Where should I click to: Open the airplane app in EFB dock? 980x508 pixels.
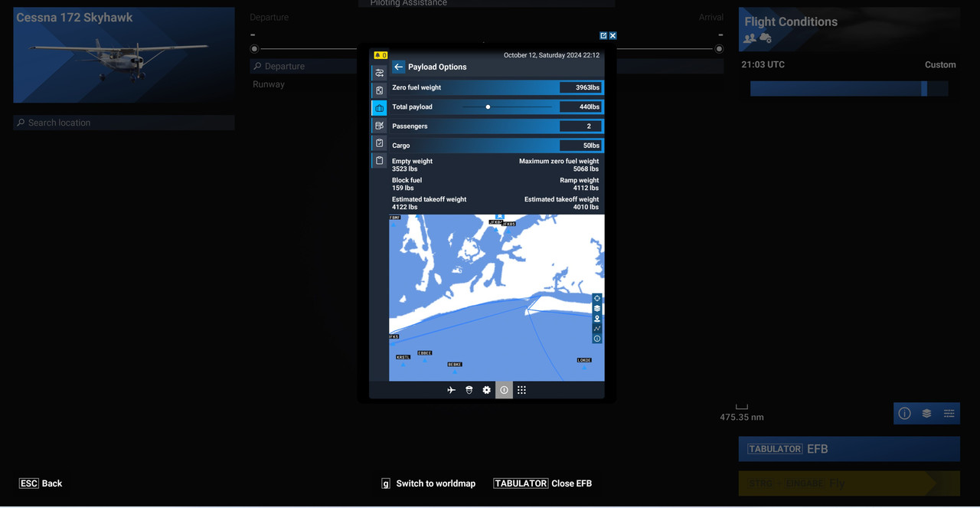[451, 390]
